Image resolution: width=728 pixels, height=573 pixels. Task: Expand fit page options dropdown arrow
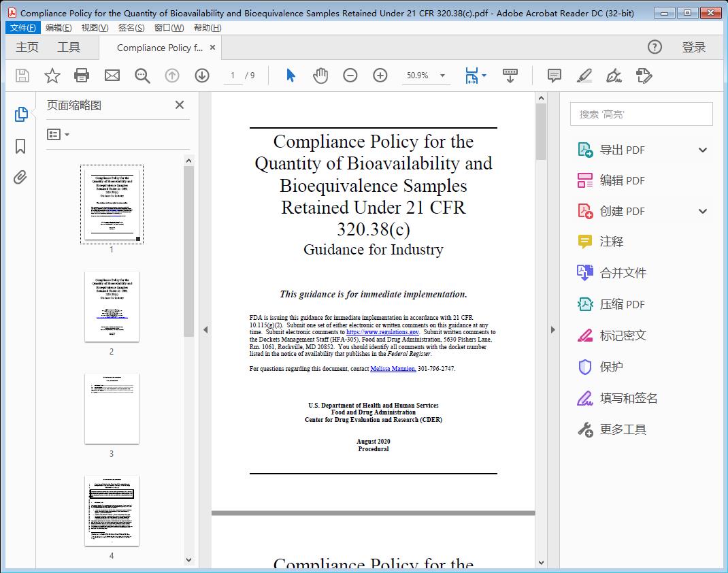coord(484,76)
